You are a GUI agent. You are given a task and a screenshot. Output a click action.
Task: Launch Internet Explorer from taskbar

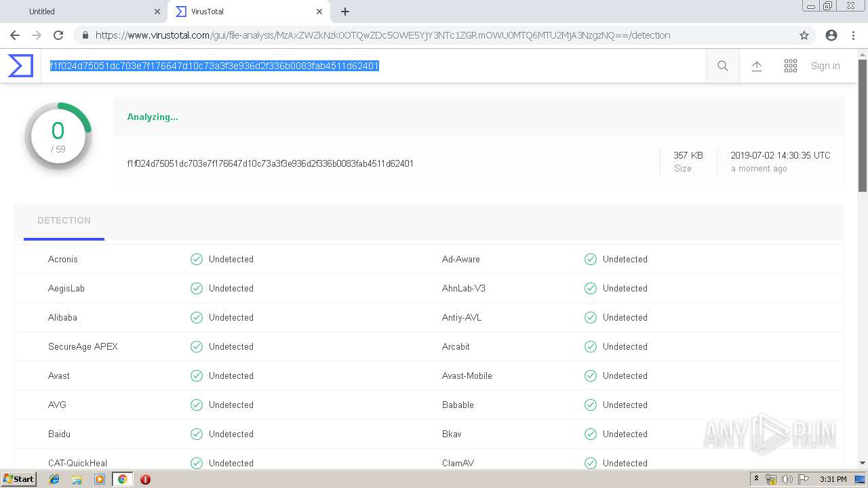54,479
